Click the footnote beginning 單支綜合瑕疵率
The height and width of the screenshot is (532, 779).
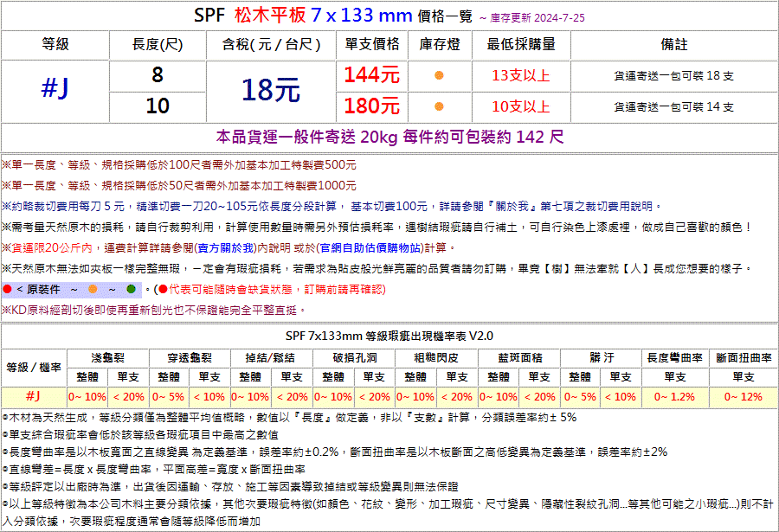pyautogui.click(x=140, y=434)
